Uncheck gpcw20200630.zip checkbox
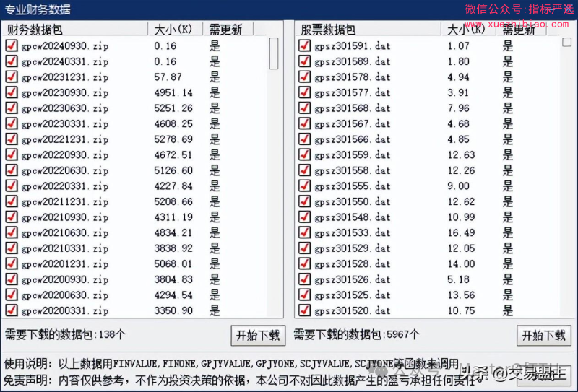Image resolution: width=578 pixels, height=392 pixels. coord(12,295)
